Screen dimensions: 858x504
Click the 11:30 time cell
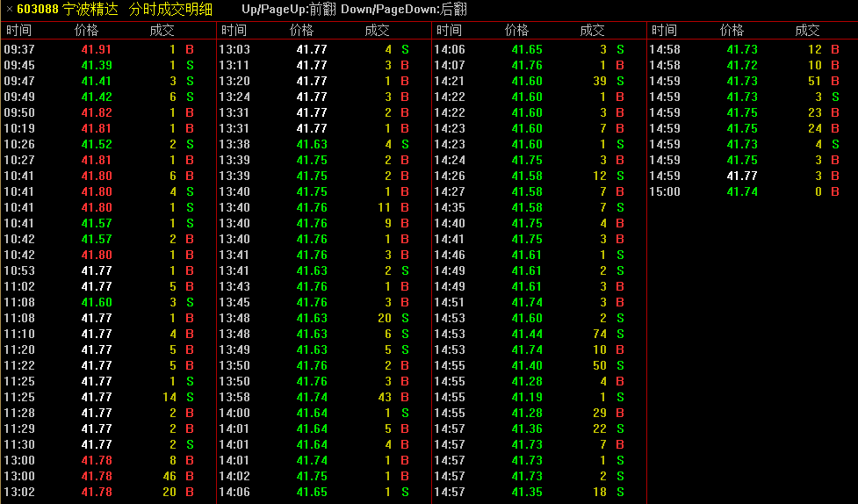tap(19, 445)
